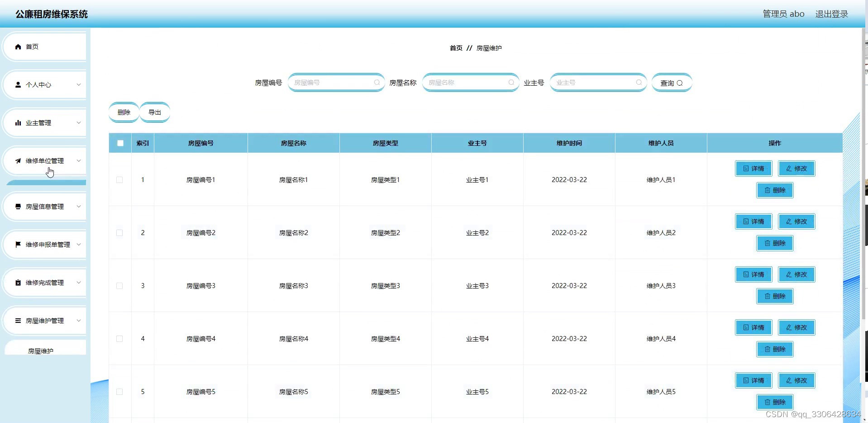Click the trash icon in 删除 for row 2
The height and width of the screenshot is (423, 868).
pyautogui.click(x=768, y=243)
